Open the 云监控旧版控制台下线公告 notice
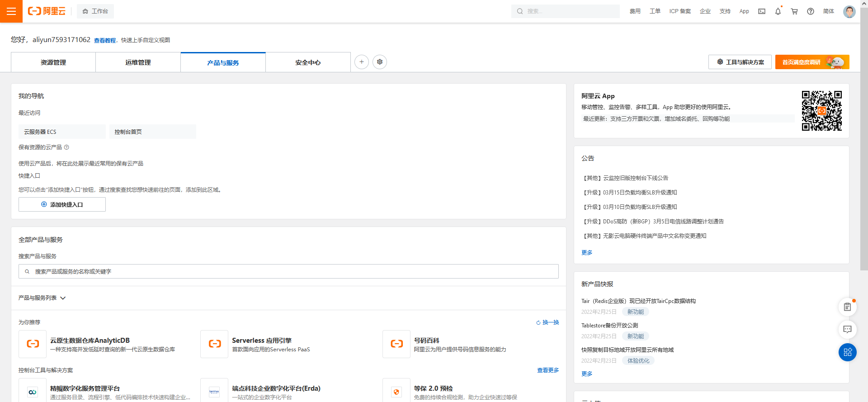 click(625, 178)
